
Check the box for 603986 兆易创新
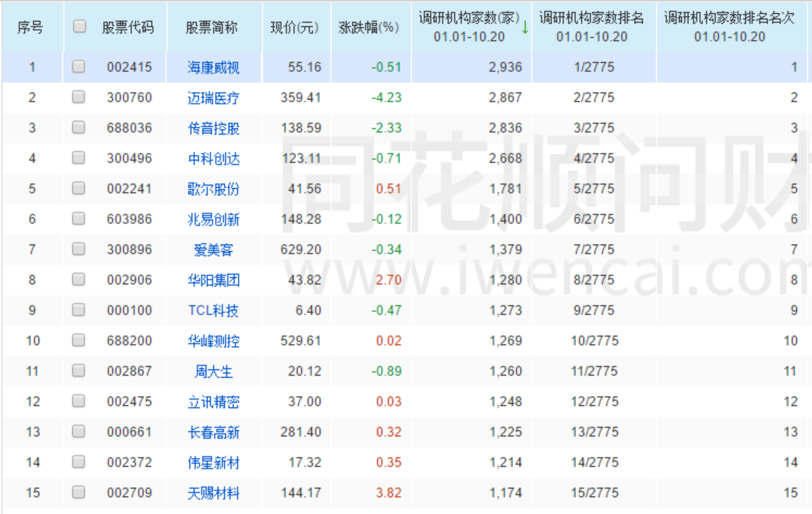point(79,219)
